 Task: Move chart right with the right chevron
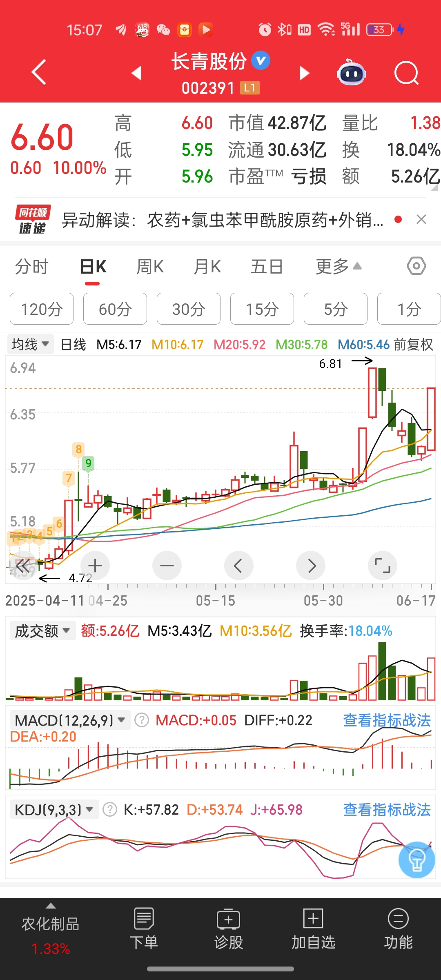(311, 566)
